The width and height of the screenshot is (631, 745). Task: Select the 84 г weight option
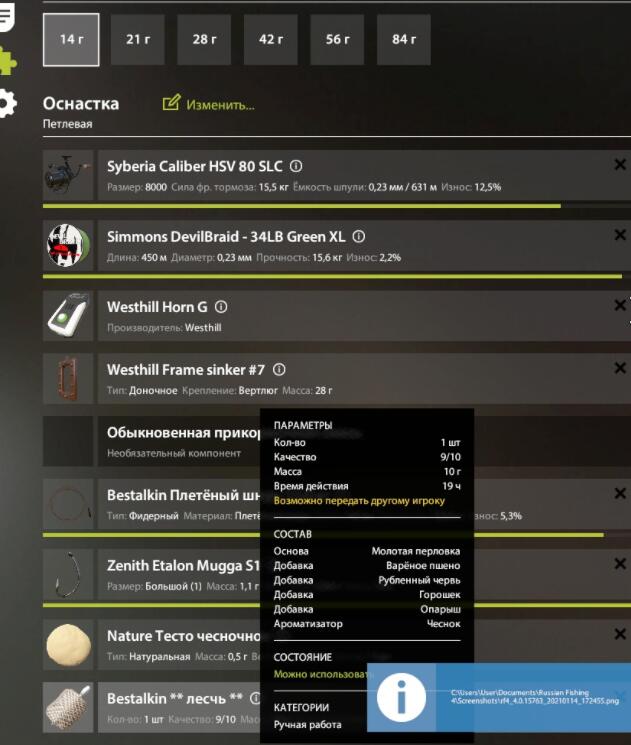coord(404,39)
